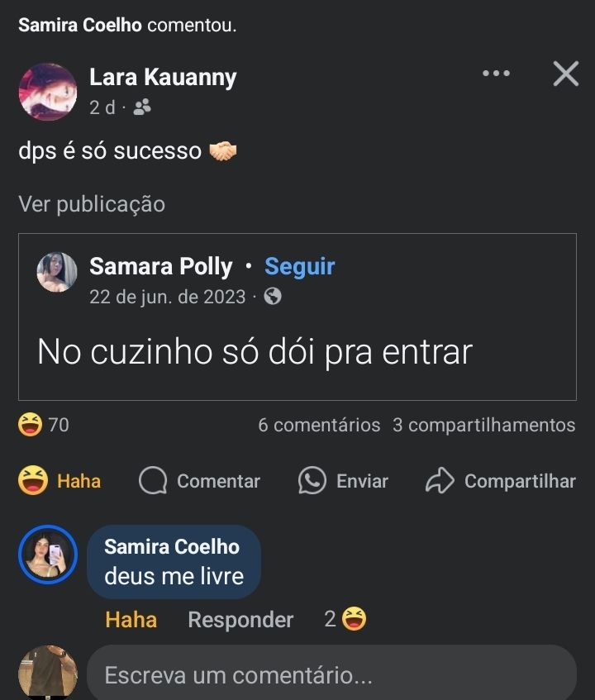Close the post with X icon
The height and width of the screenshot is (700, 595).
566,74
